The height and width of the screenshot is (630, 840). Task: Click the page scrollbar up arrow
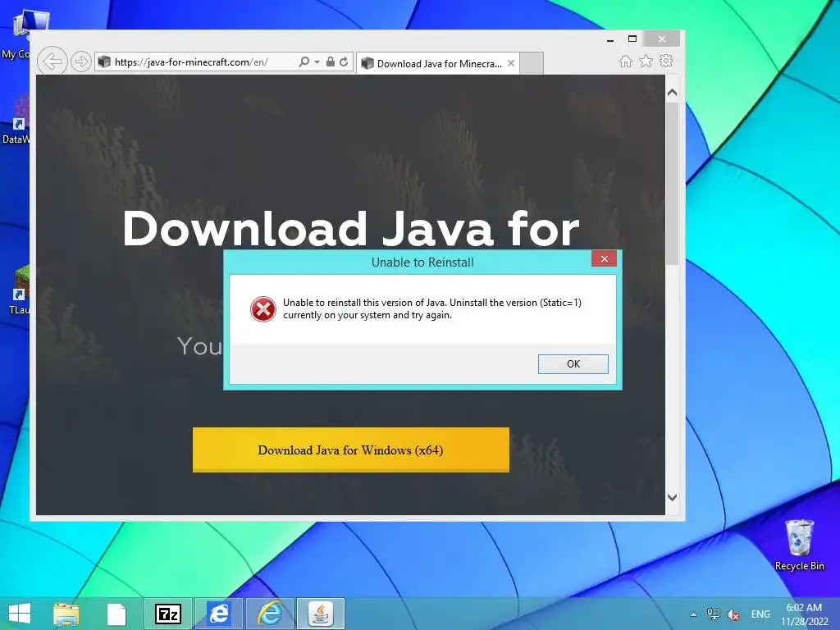673,93
